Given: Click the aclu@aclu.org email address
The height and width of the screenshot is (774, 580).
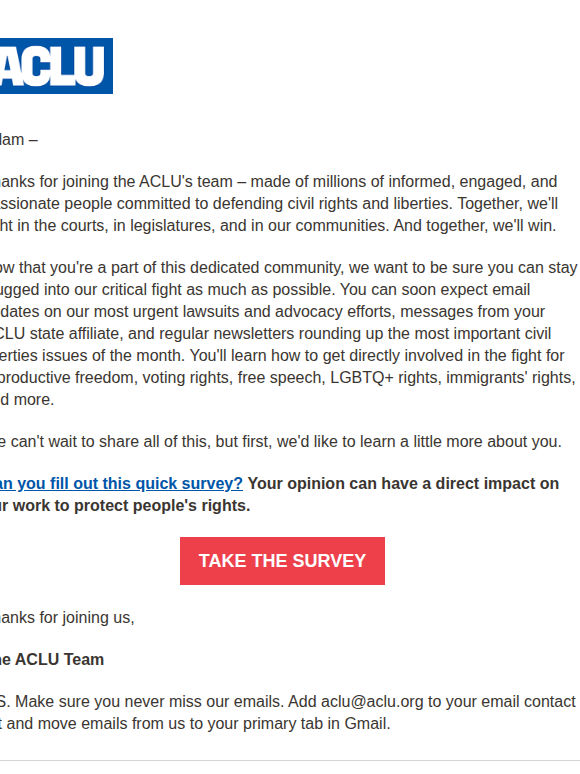Looking at the screenshot, I should click(372, 701).
